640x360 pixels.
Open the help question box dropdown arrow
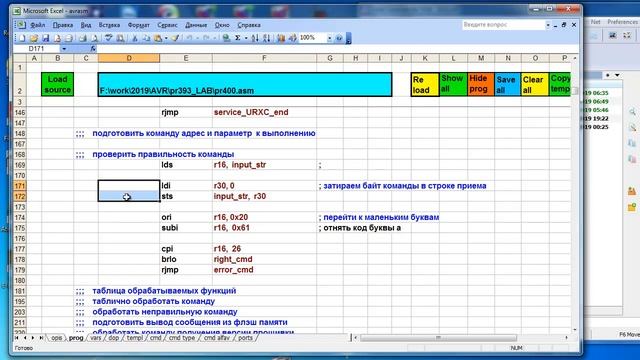(548, 25)
